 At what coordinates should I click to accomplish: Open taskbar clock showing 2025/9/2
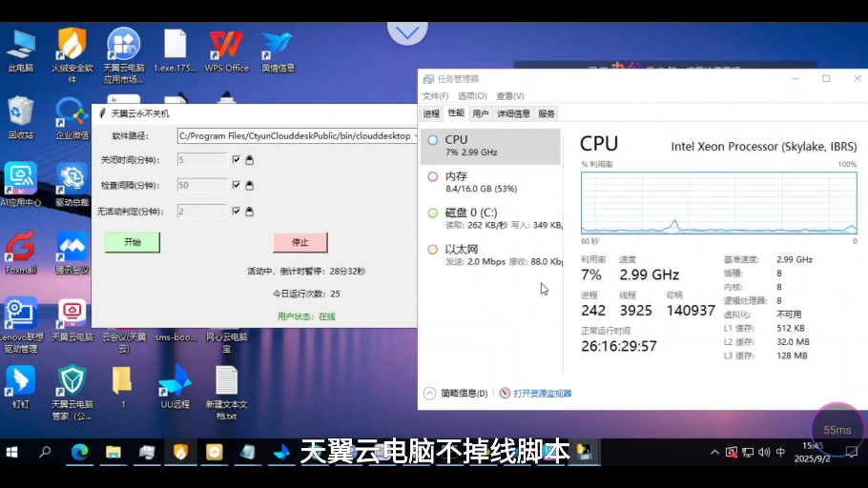[812, 453]
